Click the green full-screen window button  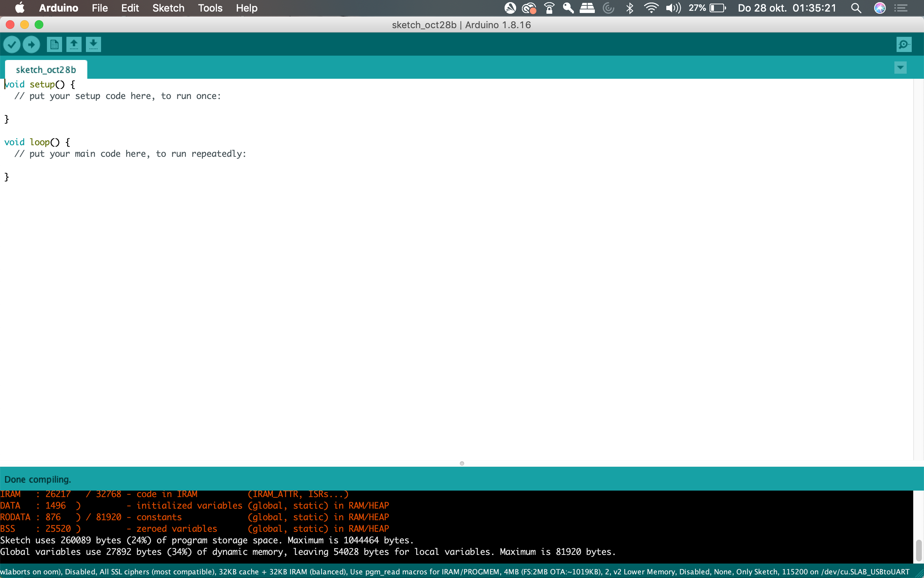39,25
